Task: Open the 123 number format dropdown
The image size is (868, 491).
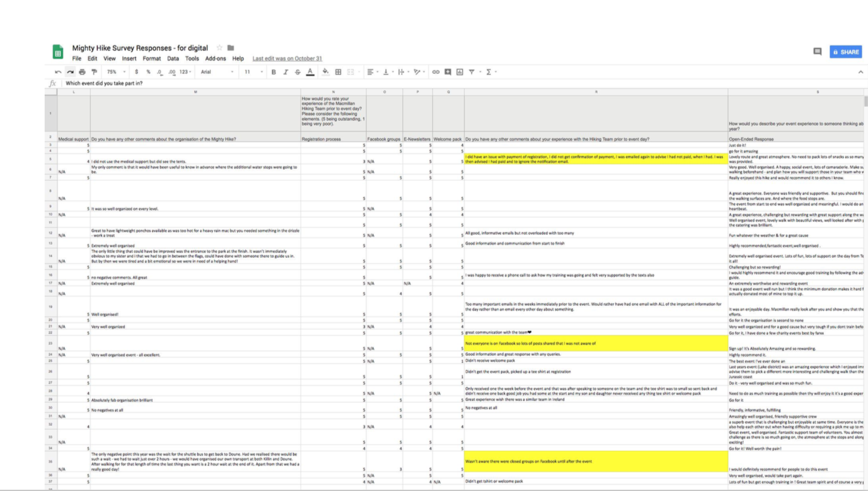Action: click(x=185, y=72)
